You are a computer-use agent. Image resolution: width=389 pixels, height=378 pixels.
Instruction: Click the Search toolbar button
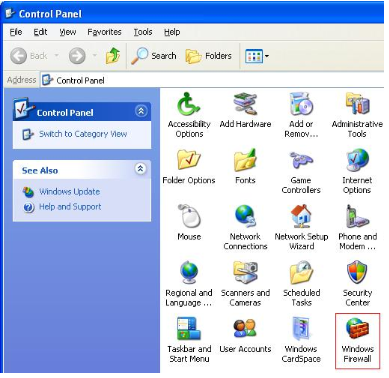click(154, 56)
